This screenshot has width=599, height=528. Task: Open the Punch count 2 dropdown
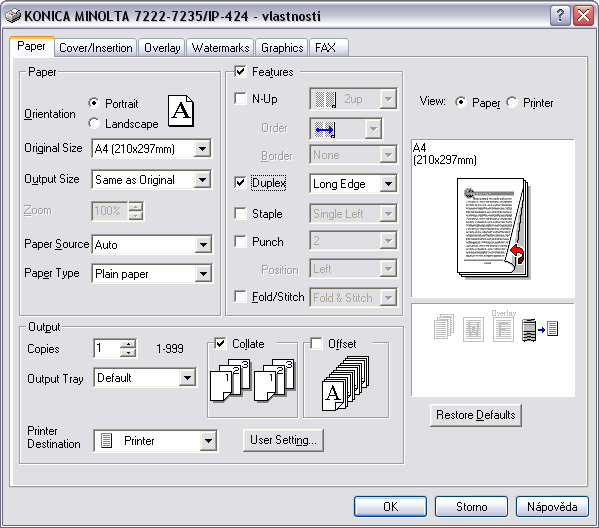coord(388,241)
